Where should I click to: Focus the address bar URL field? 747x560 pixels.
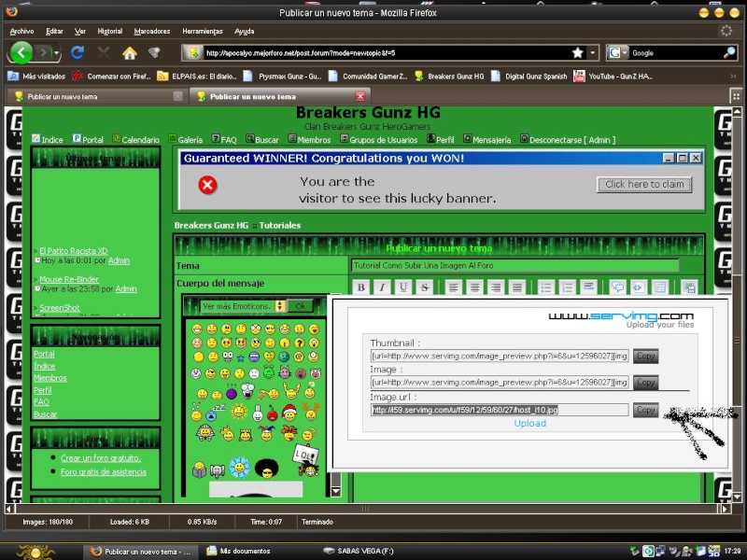[x=386, y=53]
